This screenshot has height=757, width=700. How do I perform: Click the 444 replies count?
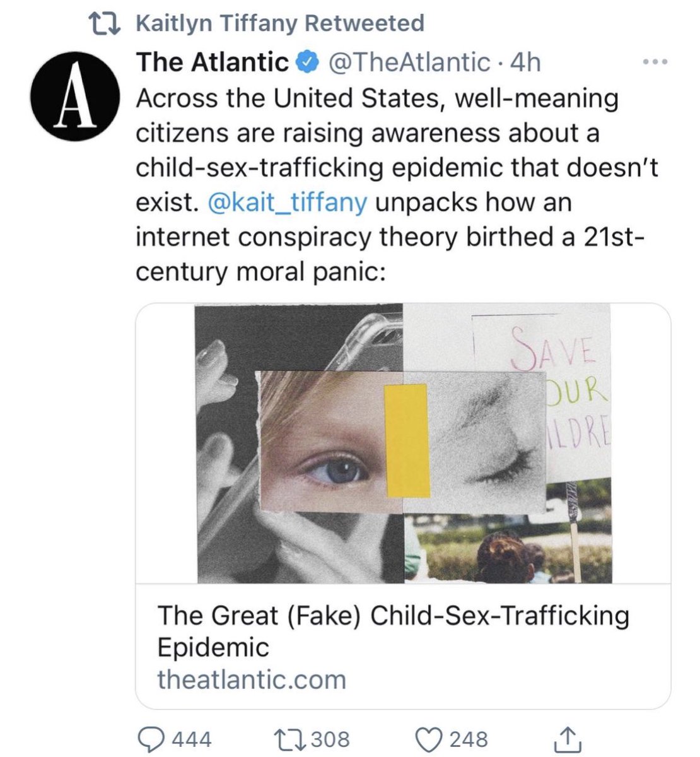point(191,739)
